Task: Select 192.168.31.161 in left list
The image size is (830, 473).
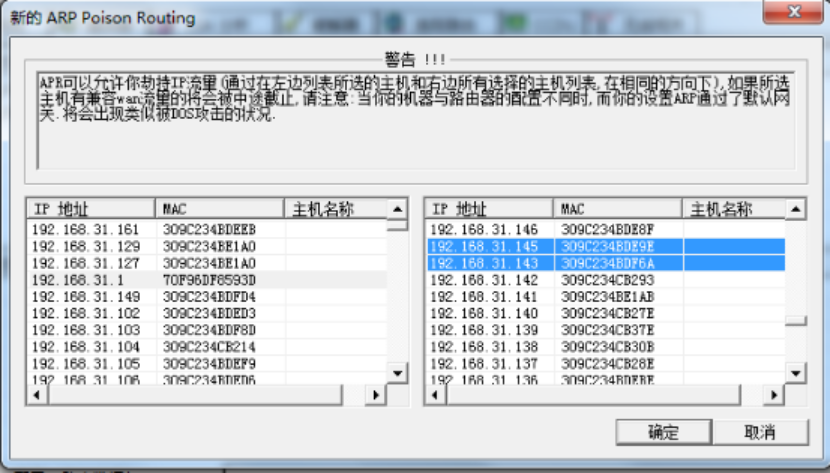Action: pos(207,230)
